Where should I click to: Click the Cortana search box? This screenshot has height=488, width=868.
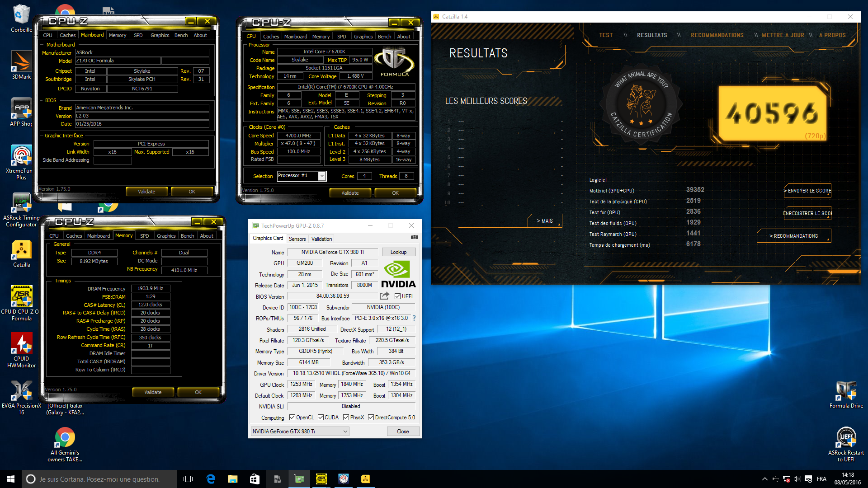[99, 479]
